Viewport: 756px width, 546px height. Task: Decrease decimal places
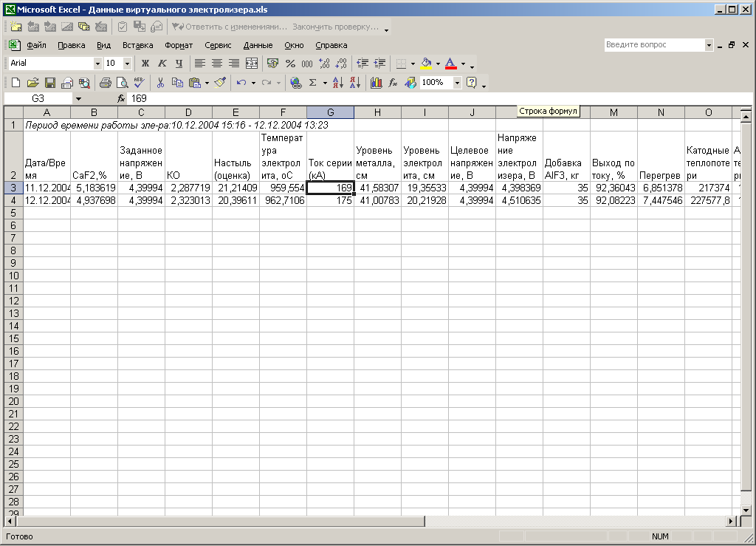[x=341, y=64]
